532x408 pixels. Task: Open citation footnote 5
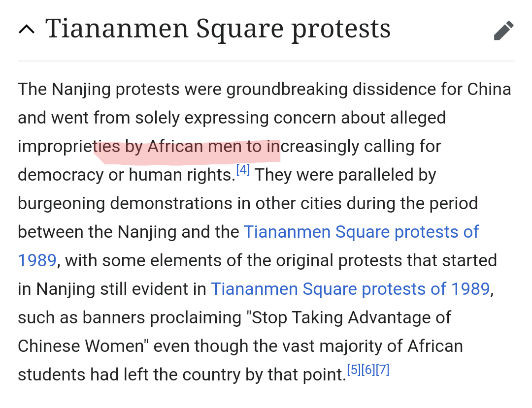(x=354, y=370)
